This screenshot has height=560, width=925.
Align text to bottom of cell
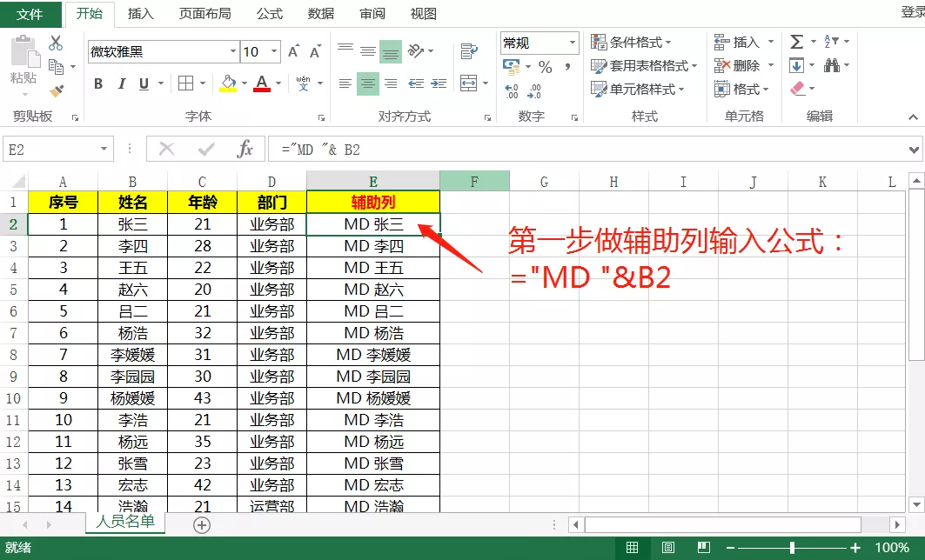[391, 52]
